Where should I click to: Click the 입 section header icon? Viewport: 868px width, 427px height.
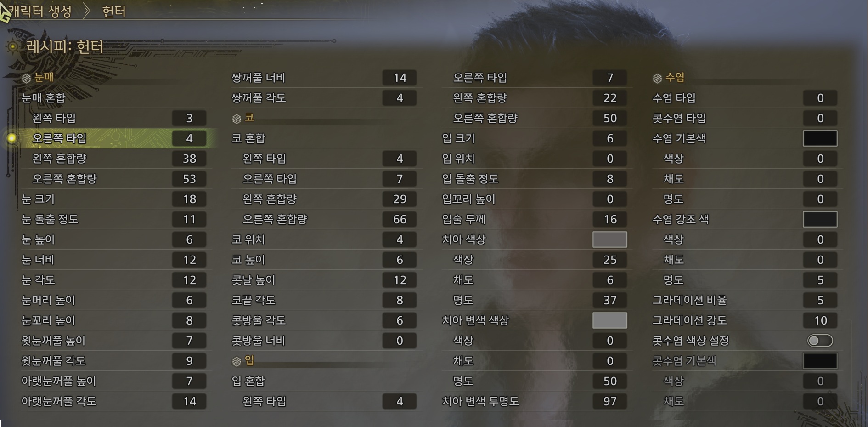click(x=237, y=362)
